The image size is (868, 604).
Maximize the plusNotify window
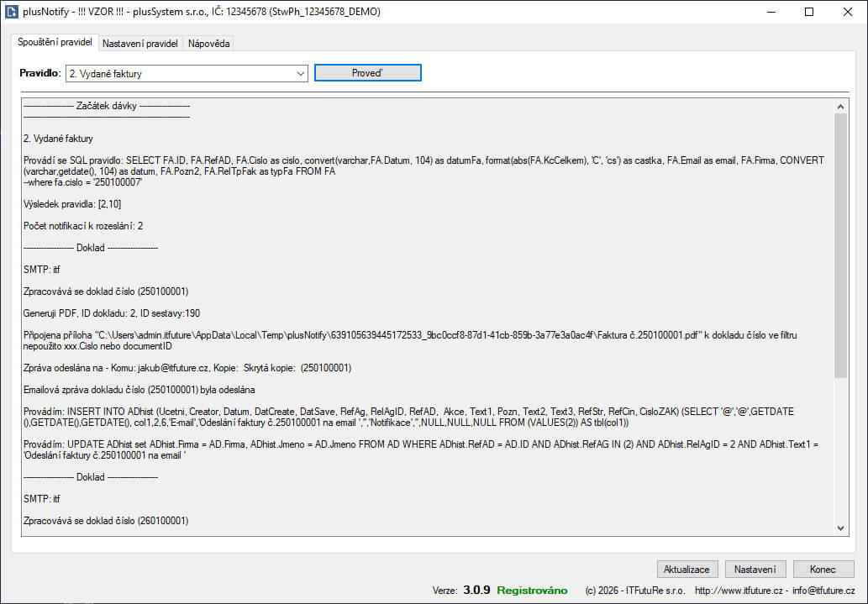click(809, 12)
